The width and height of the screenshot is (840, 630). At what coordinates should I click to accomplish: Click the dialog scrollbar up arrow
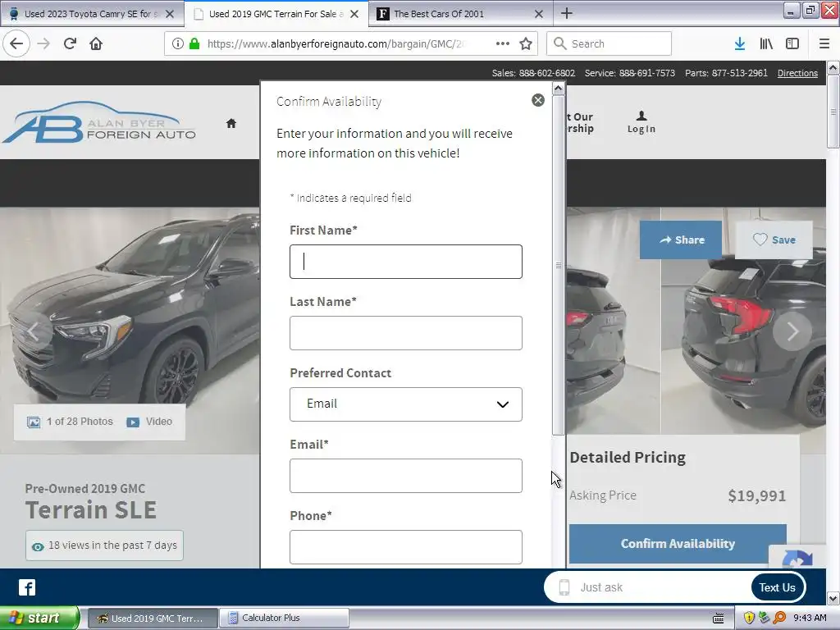(558, 89)
